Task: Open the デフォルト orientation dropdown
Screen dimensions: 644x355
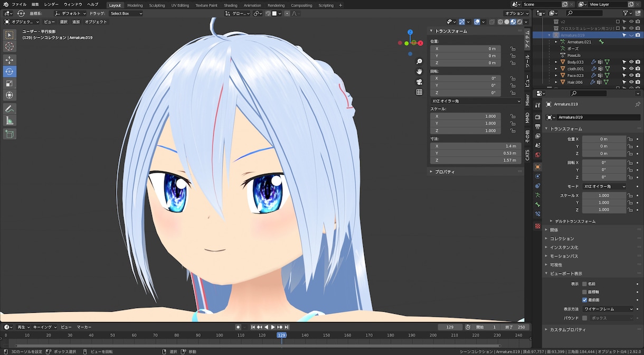Action: coord(70,13)
